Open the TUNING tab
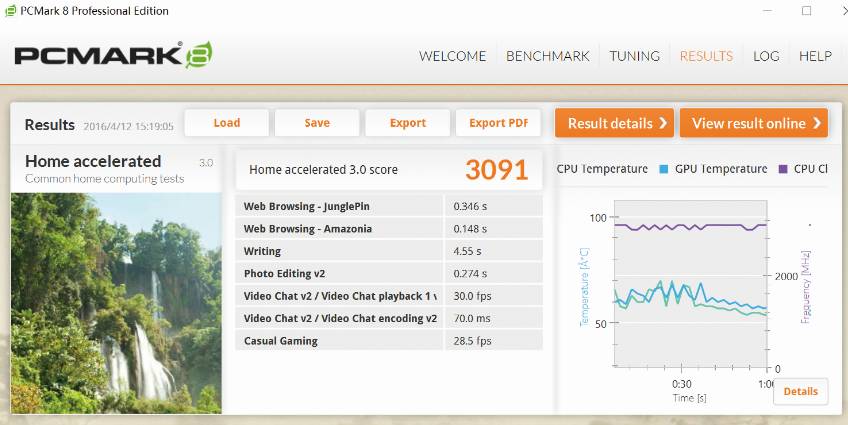The width and height of the screenshot is (848, 425). click(x=634, y=56)
